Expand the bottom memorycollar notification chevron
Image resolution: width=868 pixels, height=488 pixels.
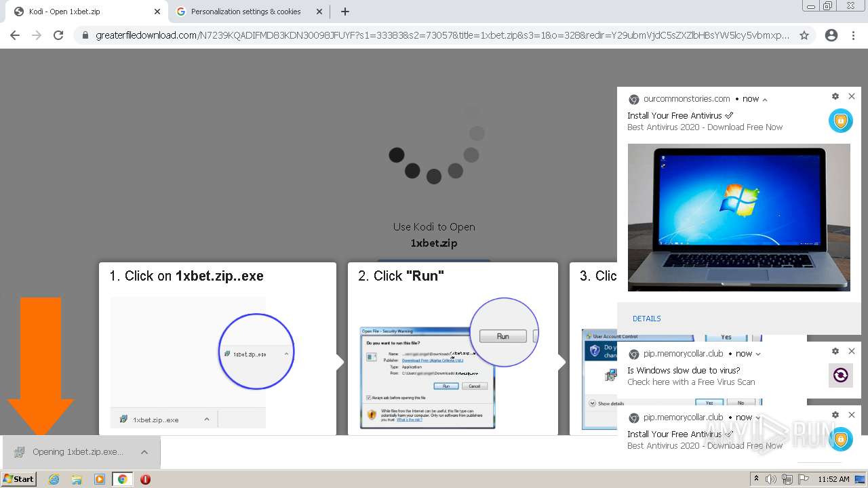click(x=758, y=418)
